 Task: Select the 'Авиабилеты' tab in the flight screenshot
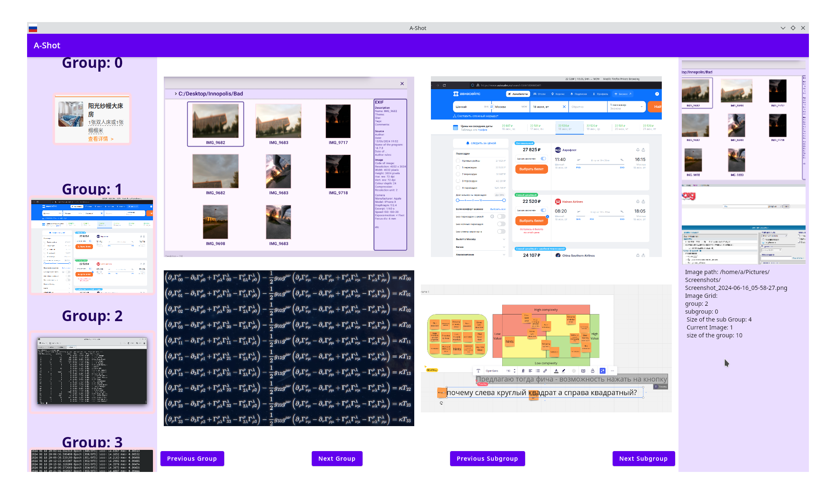point(518,94)
